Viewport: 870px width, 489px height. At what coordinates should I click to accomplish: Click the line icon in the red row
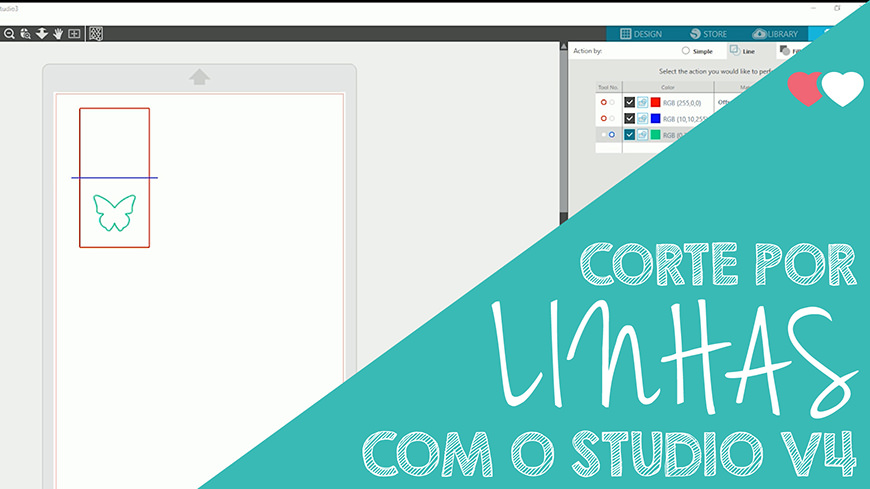pyautogui.click(x=642, y=102)
